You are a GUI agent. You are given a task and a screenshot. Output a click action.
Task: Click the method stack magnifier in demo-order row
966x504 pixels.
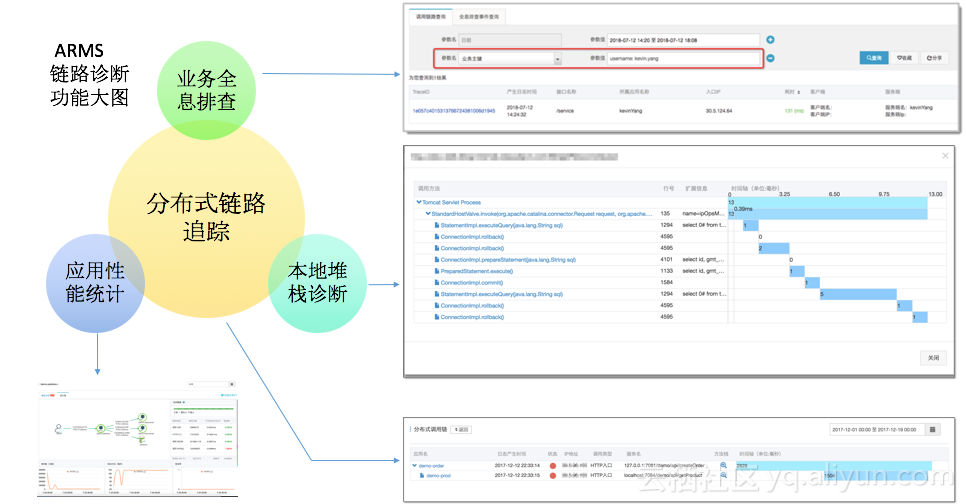[723, 466]
